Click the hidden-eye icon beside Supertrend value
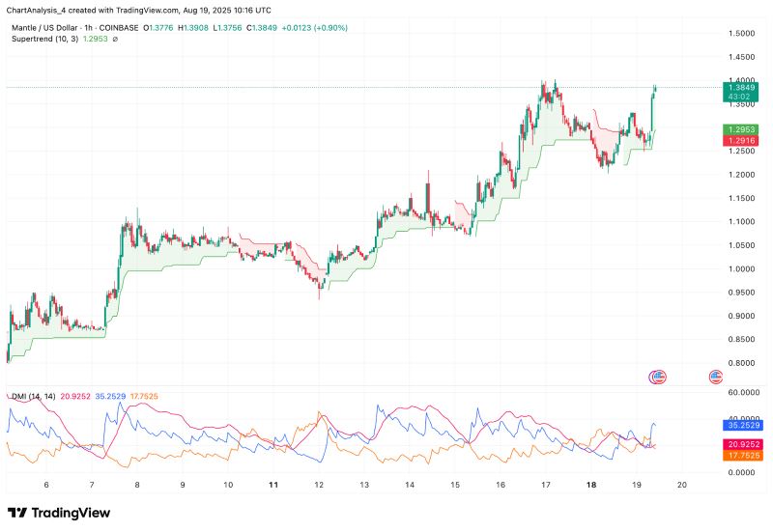Viewport: 773px width, 532px height. [x=88, y=40]
